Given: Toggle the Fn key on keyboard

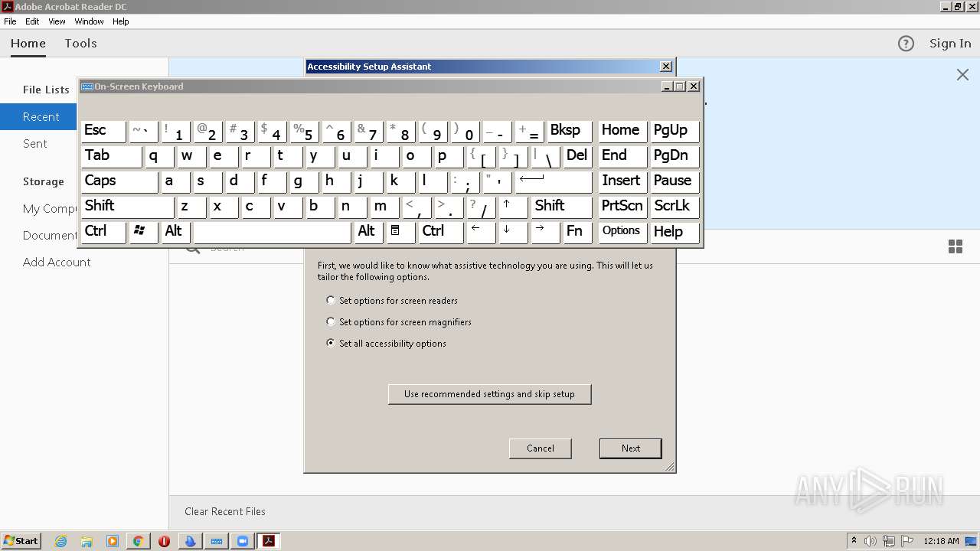Looking at the screenshot, I should 577,232.
